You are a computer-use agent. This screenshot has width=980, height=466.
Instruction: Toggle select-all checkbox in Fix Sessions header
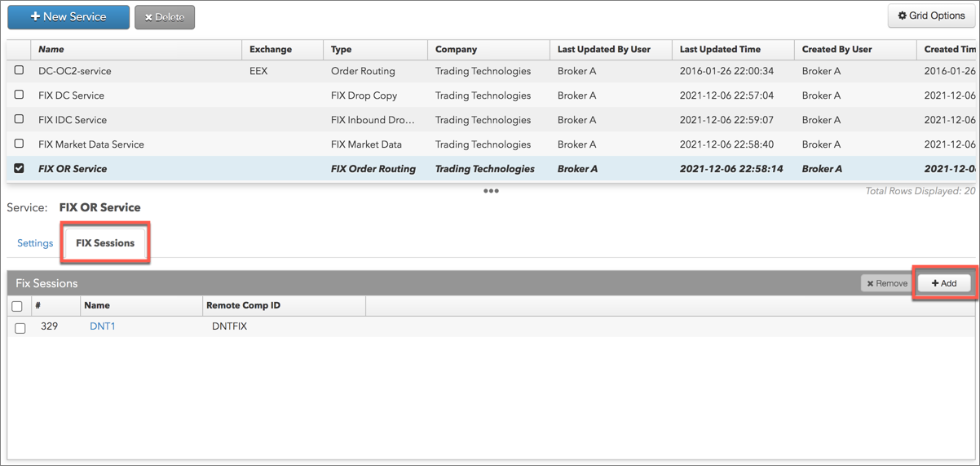click(17, 306)
